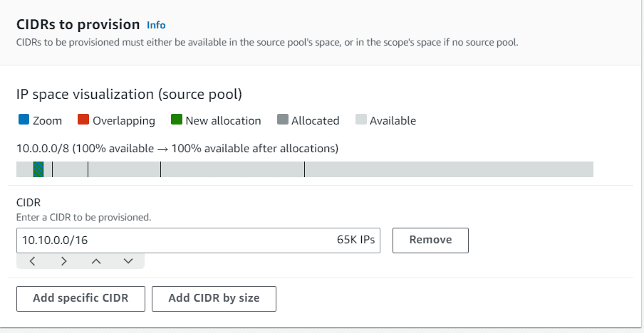Click the blue Zoom legend swatch
The height and width of the screenshot is (333, 644).
click(24, 120)
